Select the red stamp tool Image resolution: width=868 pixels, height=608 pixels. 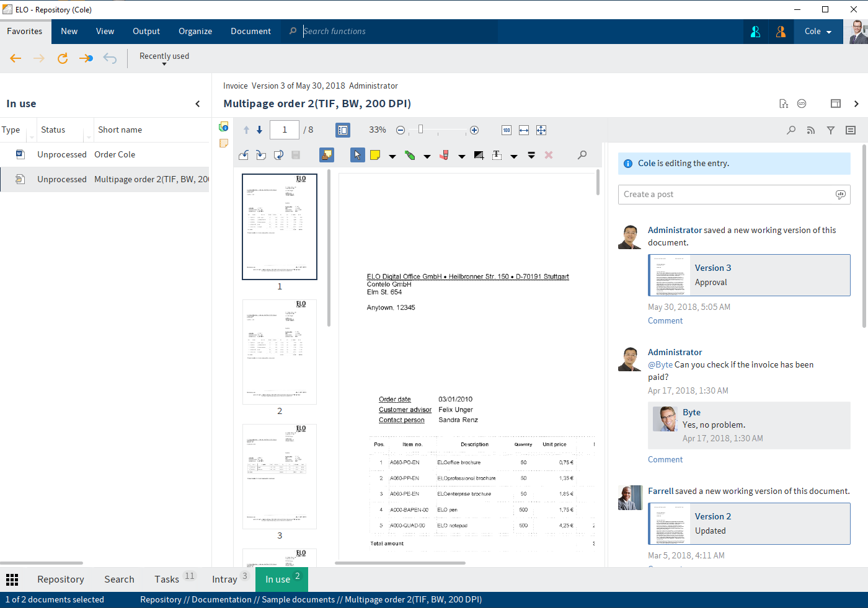coord(445,155)
